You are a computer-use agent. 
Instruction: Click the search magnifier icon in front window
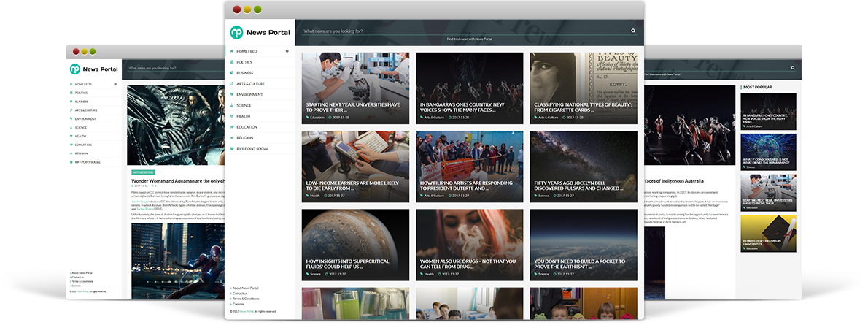633,31
